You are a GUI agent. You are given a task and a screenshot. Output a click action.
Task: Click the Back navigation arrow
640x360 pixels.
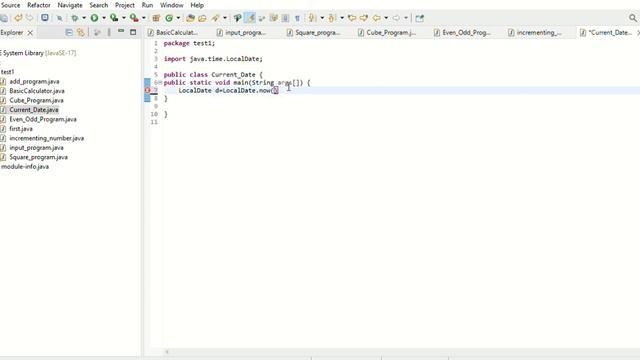(x=376, y=18)
